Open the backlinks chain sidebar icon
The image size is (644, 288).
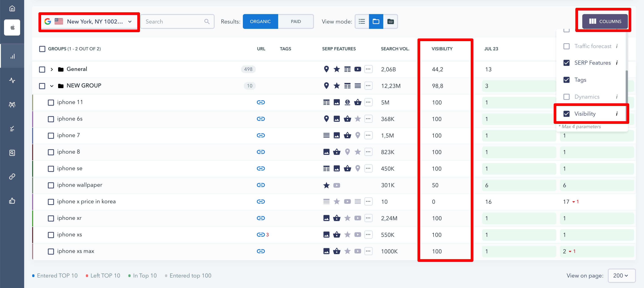[12, 176]
